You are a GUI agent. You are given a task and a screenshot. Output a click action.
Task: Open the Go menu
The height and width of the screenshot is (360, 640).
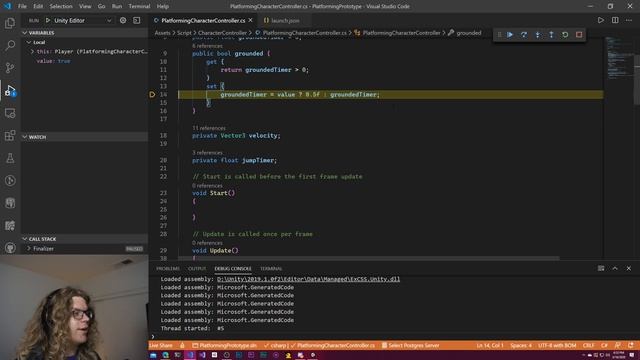pos(101,6)
